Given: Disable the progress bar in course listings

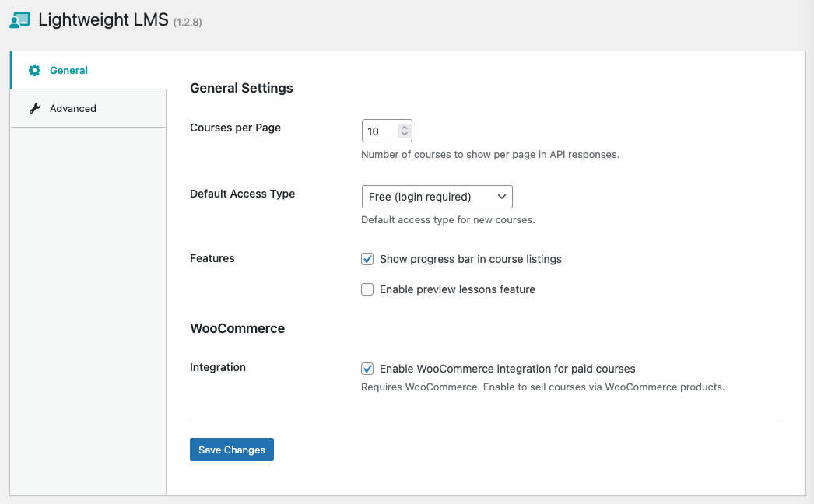Looking at the screenshot, I should click(x=367, y=259).
